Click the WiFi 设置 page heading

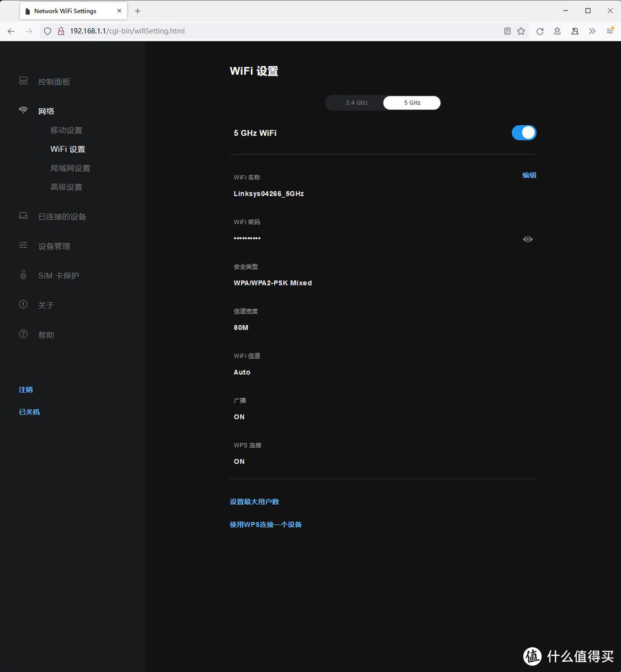(x=254, y=71)
